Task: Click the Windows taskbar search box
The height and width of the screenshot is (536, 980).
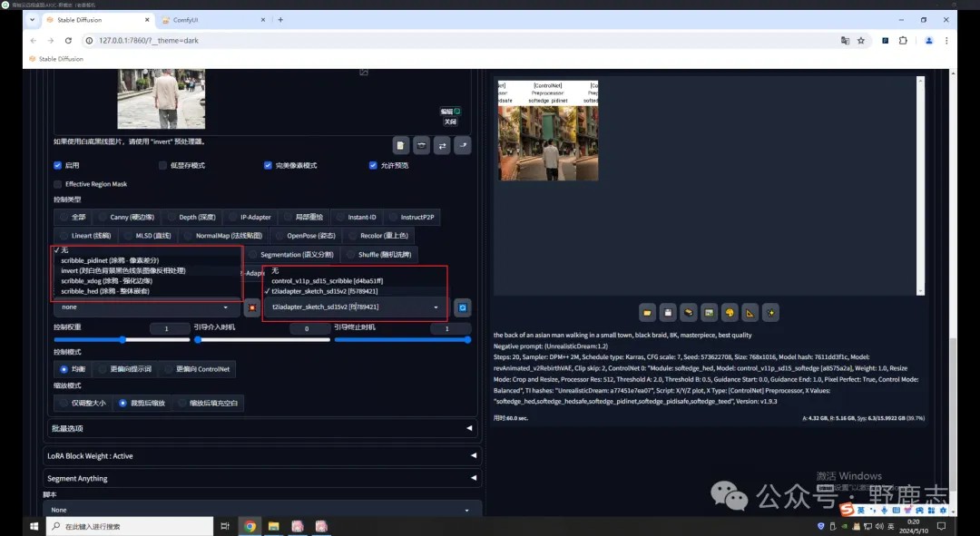Action: (132, 526)
